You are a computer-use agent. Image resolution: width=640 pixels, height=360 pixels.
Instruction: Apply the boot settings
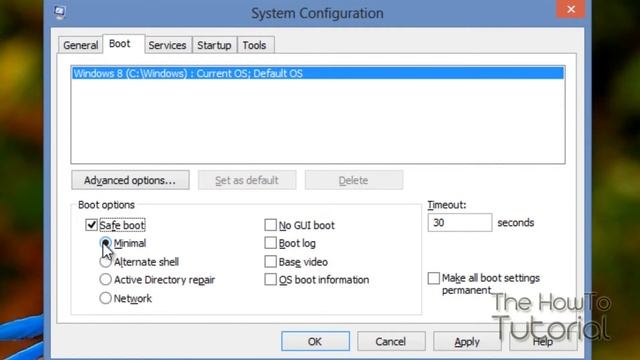467,341
